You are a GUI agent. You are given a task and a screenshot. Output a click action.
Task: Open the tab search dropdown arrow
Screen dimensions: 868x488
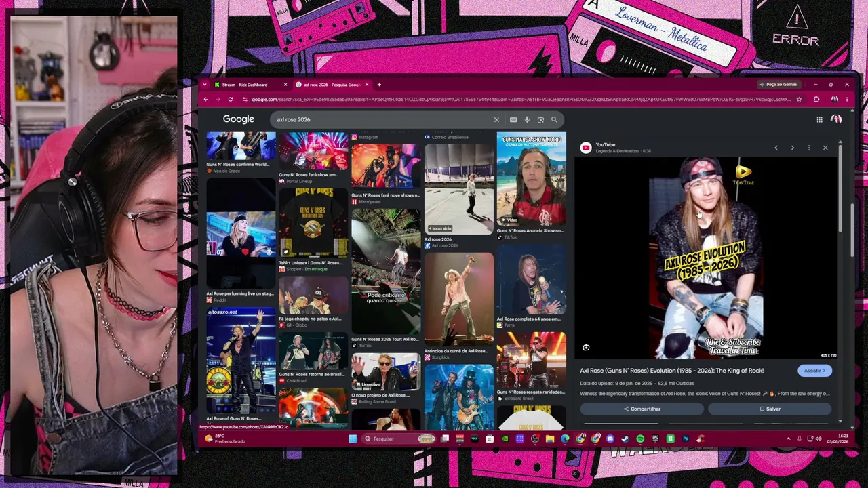(205, 85)
